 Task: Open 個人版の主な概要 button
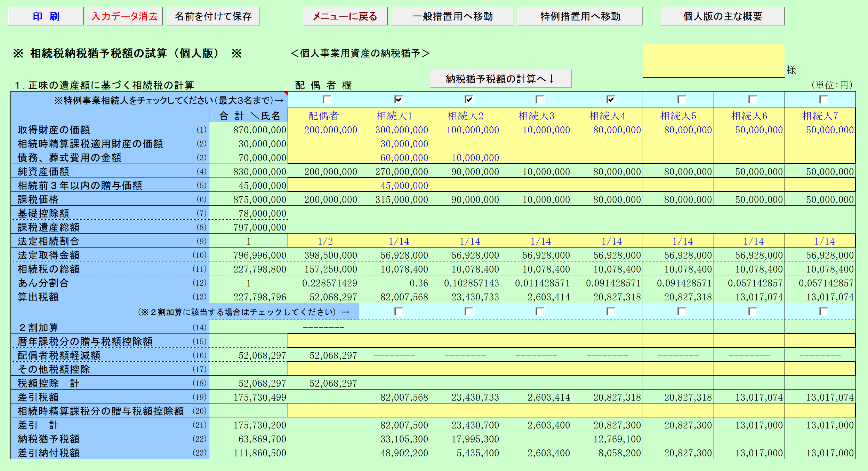click(x=723, y=16)
